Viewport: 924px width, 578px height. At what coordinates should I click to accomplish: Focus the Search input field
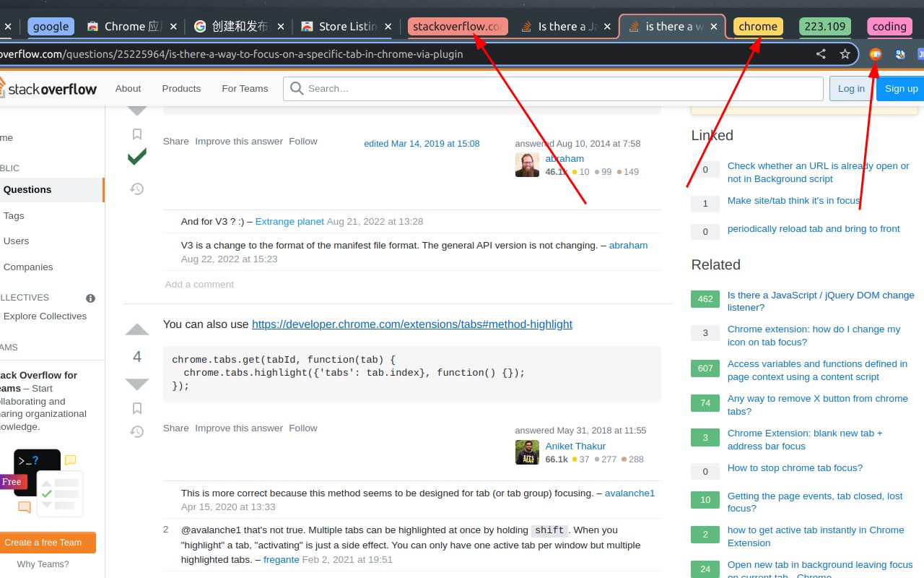click(x=553, y=88)
